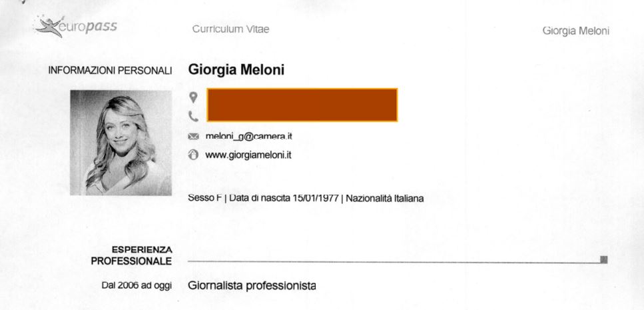Click the INFORMAZIONI PERSONALI section label
The image size is (644, 310).
tap(110, 71)
